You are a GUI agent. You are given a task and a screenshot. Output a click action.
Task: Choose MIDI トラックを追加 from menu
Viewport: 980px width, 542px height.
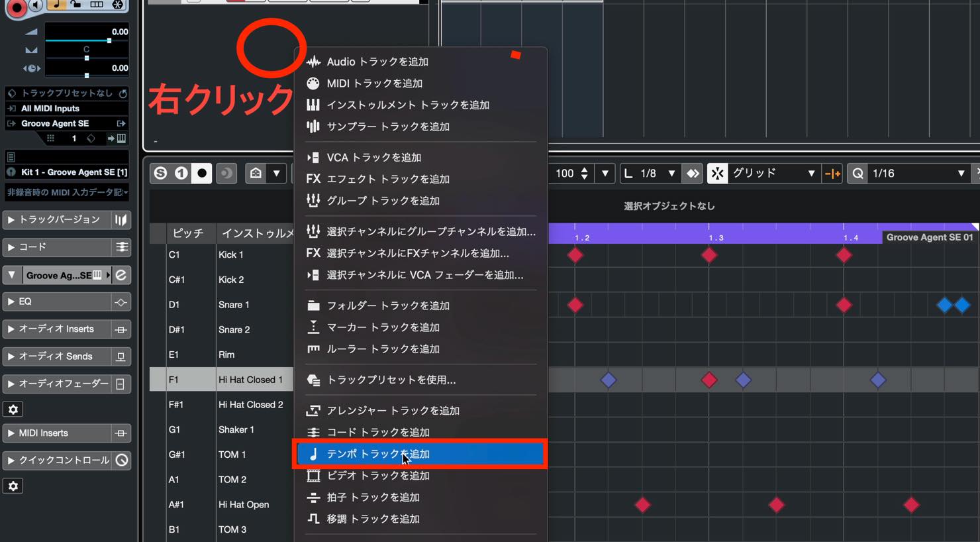click(x=420, y=83)
